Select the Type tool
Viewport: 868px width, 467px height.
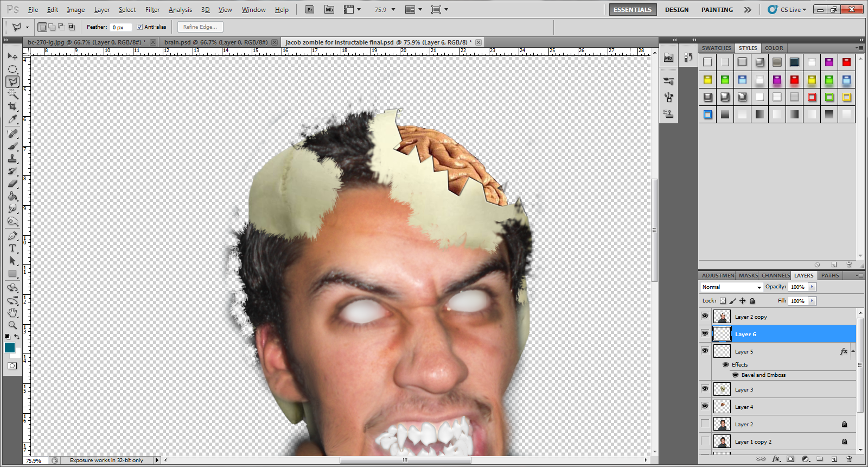click(12, 248)
